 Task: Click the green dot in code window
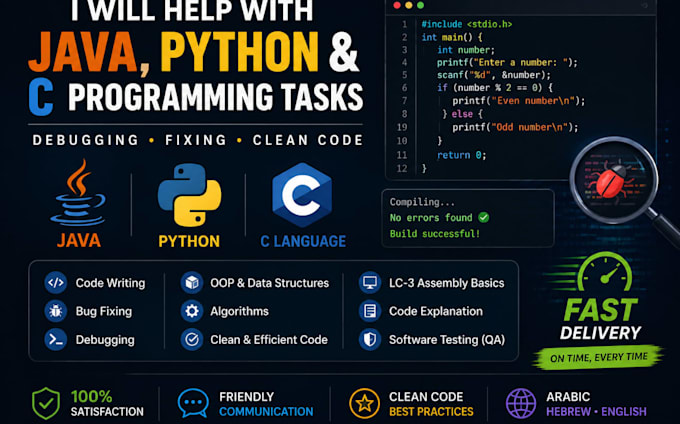tap(420, 5)
